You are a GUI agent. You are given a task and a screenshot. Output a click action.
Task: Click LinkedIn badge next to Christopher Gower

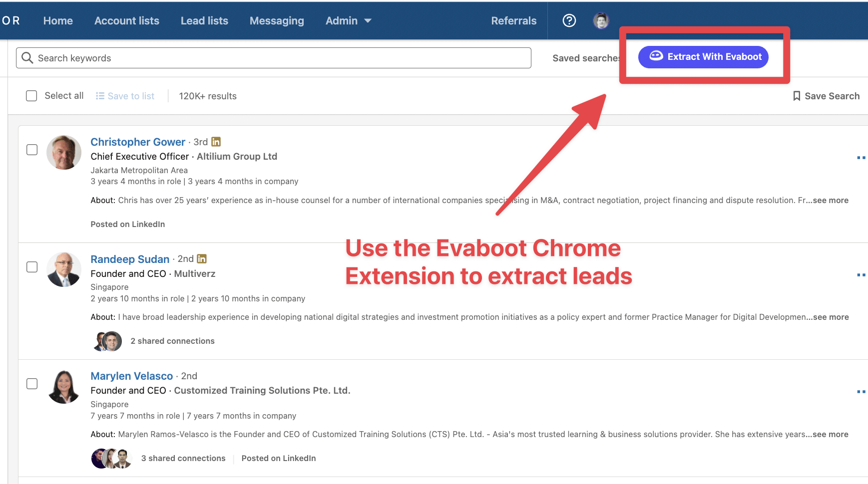216,142
